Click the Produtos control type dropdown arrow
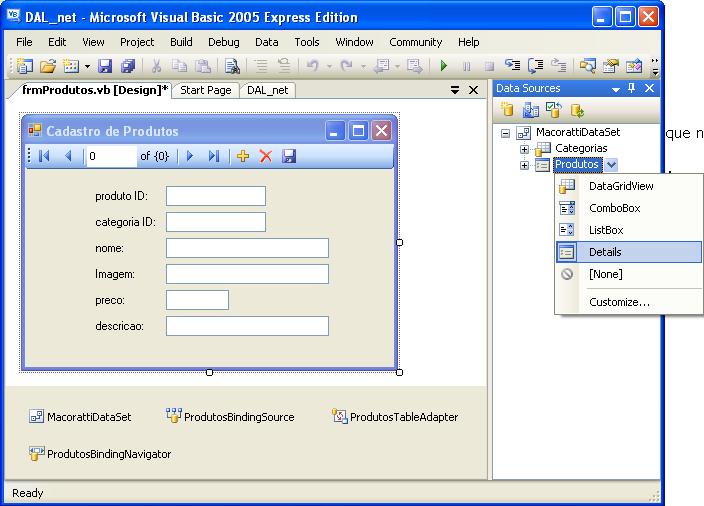704x506 pixels. [x=611, y=165]
